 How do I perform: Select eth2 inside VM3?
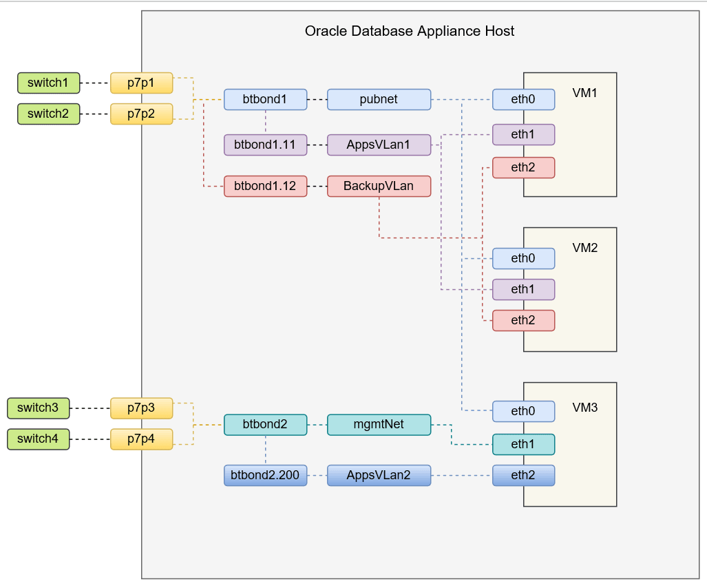point(523,475)
